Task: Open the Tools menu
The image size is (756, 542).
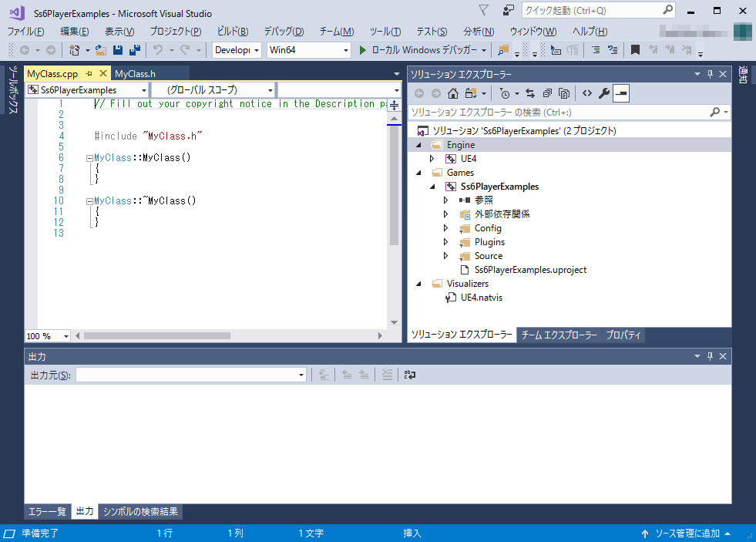Action: click(385, 32)
